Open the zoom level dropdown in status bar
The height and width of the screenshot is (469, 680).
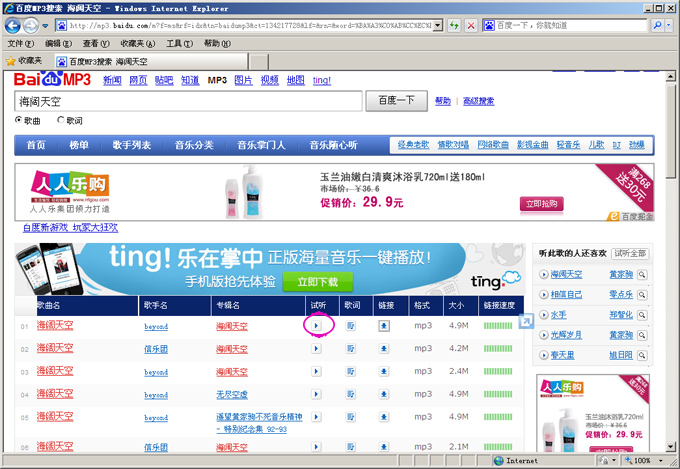[661, 460]
